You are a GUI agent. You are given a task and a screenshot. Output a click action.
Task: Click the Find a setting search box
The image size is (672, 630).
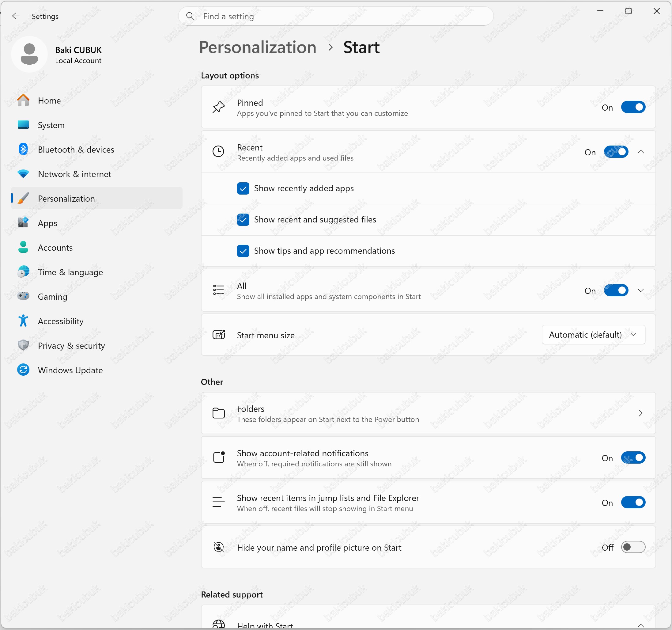[x=336, y=16]
